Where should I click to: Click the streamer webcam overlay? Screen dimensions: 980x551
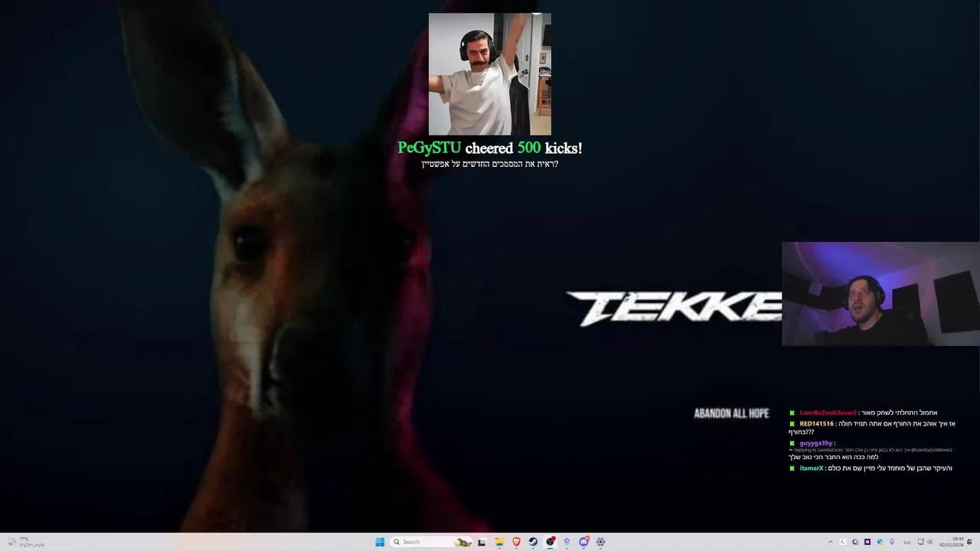(880, 295)
